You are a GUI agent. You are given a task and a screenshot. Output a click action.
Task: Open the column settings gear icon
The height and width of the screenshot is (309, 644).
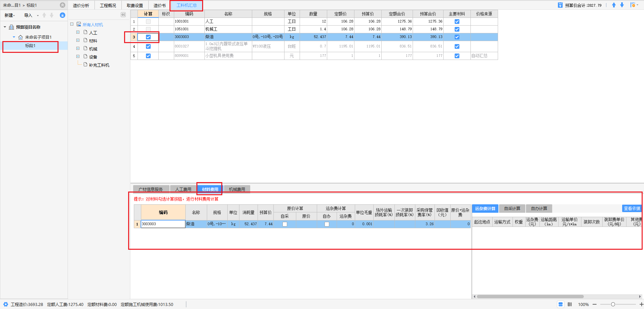click(633, 5)
